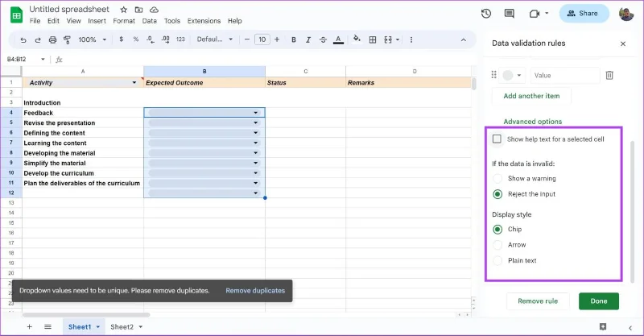
Task: Open version history
Action: 486,14
